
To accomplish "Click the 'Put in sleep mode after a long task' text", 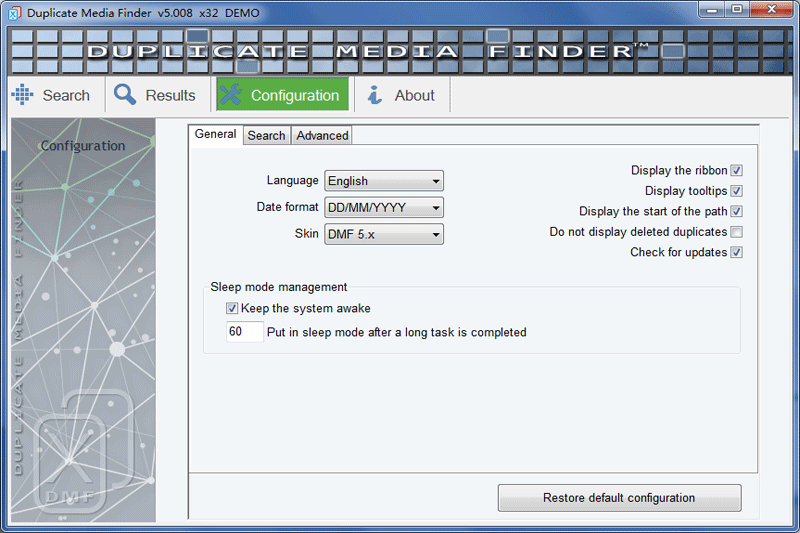I will 396,333.
